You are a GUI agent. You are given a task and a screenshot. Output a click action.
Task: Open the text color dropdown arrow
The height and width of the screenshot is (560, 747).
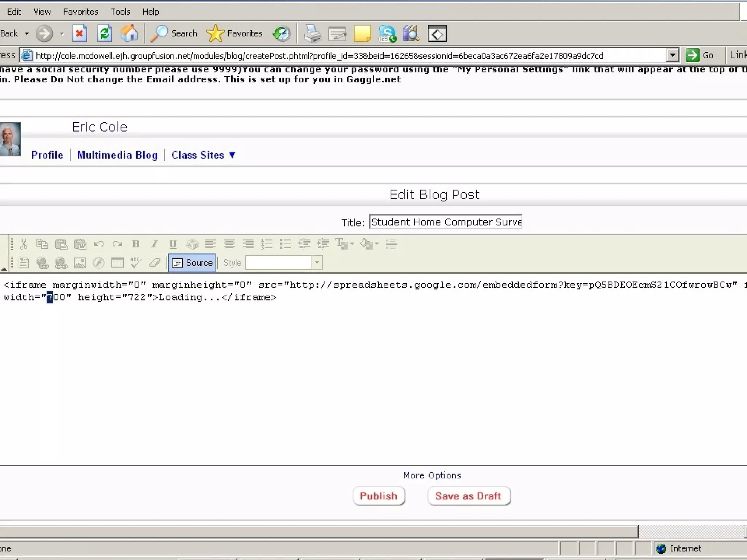352,244
